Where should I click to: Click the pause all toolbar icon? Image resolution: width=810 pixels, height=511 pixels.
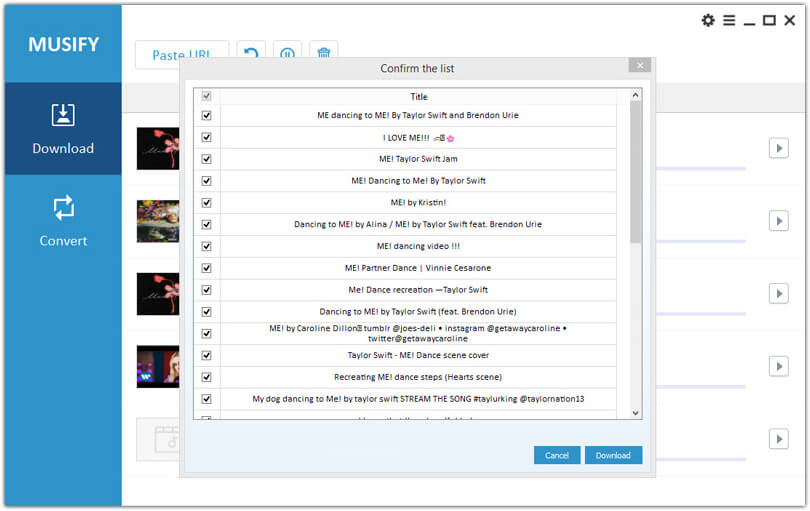(x=288, y=54)
